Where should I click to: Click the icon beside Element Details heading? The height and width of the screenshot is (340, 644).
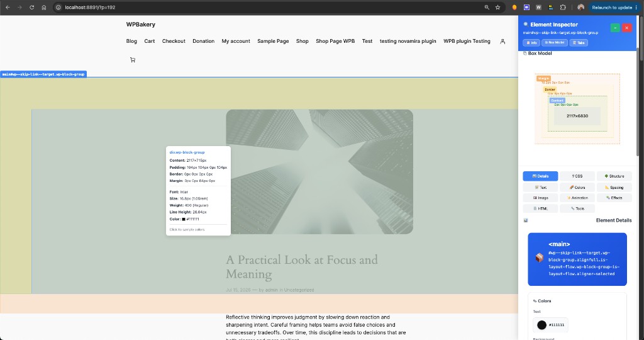[526, 220]
